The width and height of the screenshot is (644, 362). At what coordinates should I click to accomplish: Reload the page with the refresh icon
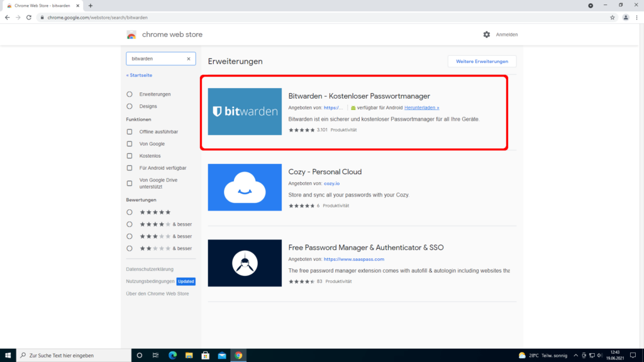click(x=29, y=17)
